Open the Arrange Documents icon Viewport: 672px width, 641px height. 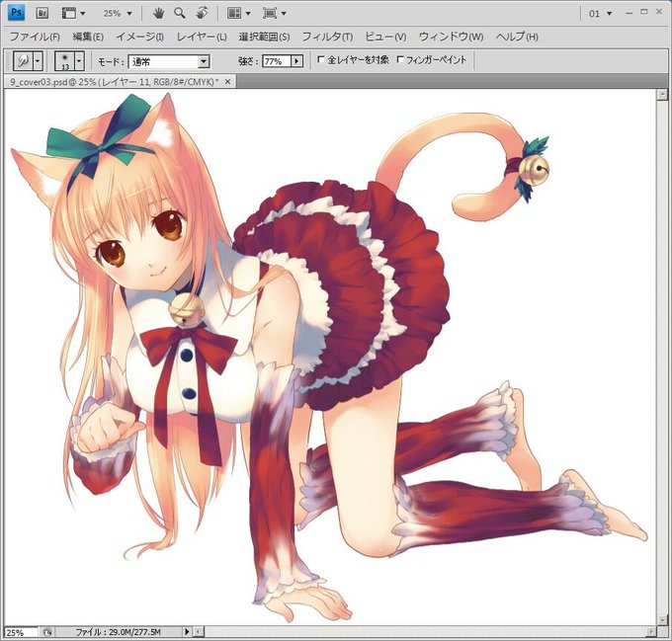(x=234, y=13)
